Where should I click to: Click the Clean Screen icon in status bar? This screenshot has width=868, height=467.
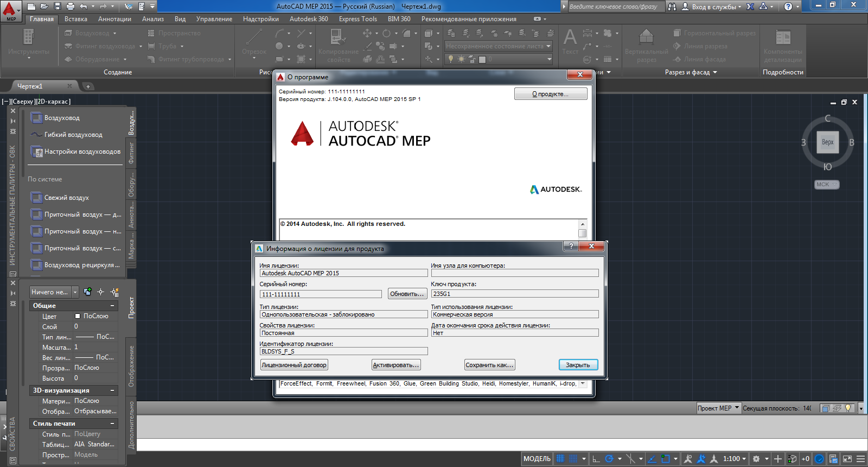click(x=847, y=459)
